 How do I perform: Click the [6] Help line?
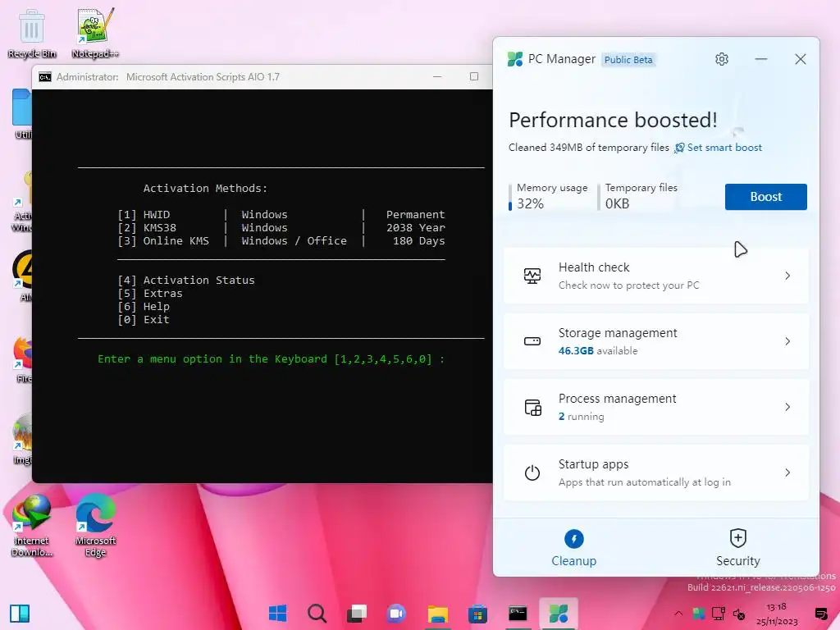coord(144,307)
